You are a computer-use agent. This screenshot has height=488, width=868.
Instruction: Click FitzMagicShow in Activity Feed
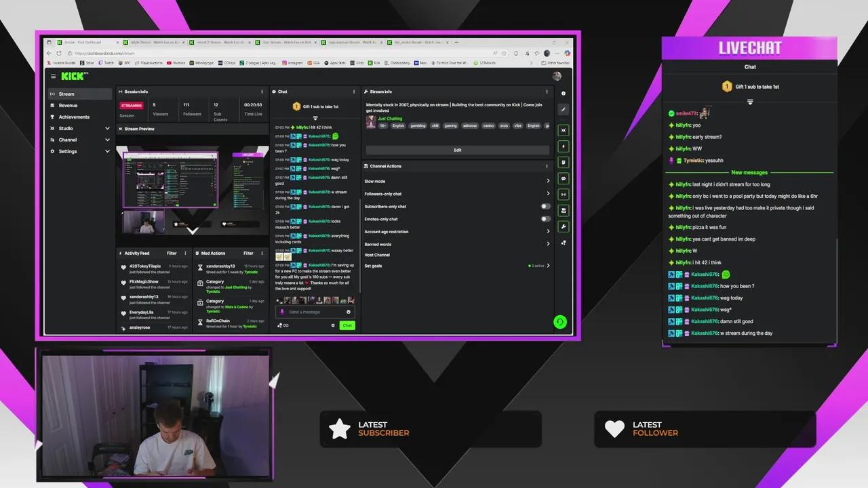pyautogui.click(x=144, y=281)
